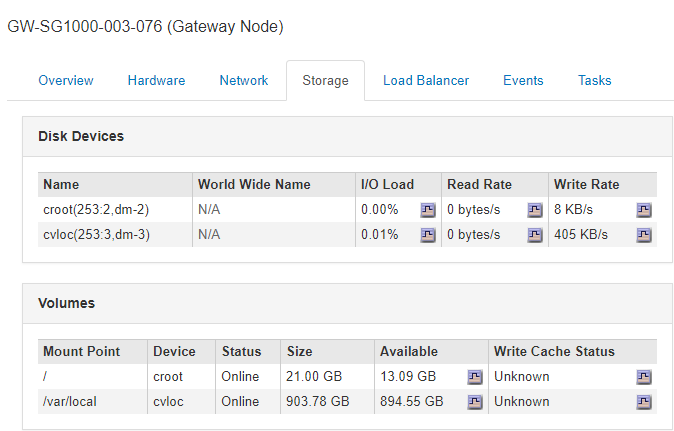This screenshot has width=674, height=431.
Task: Open the Load Balancer tab
Action: click(426, 81)
